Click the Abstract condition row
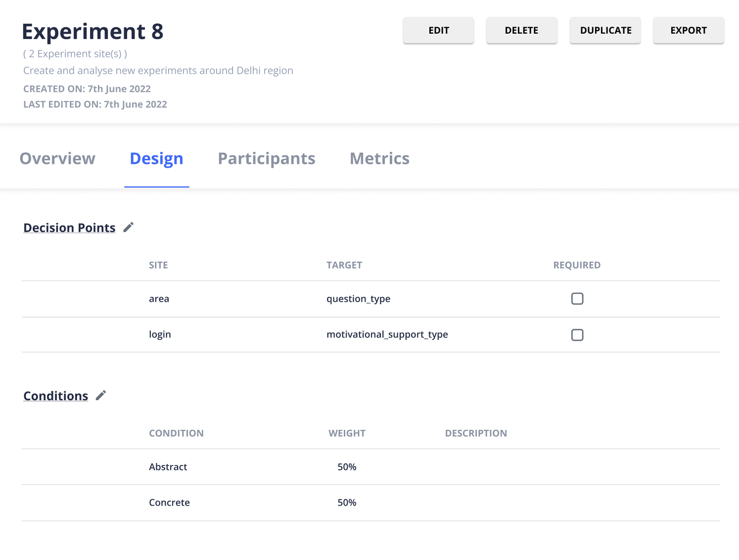739x560 pixels. (x=168, y=467)
